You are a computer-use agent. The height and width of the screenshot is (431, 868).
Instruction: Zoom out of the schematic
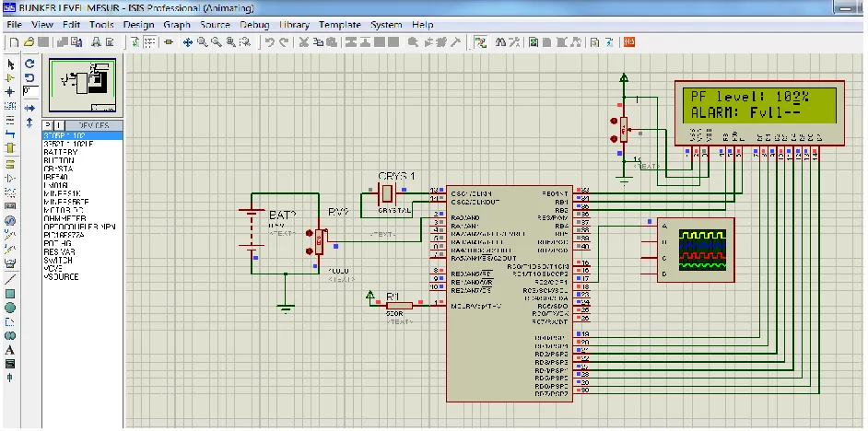point(217,42)
